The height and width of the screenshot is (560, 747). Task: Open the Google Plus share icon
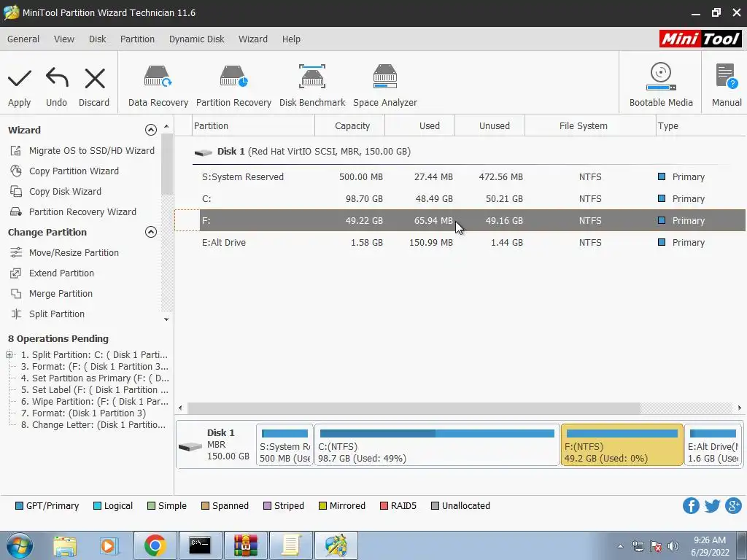click(734, 506)
